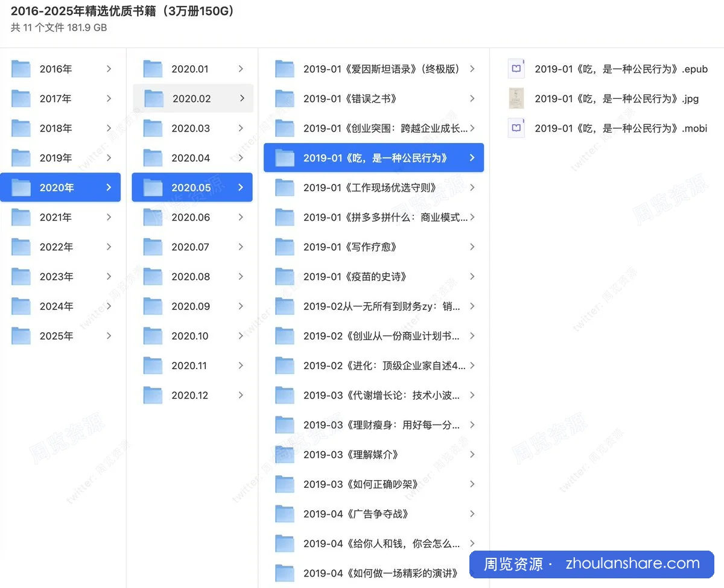Expand the 2020.04 folder chevron
724x588 pixels.
(x=241, y=158)
